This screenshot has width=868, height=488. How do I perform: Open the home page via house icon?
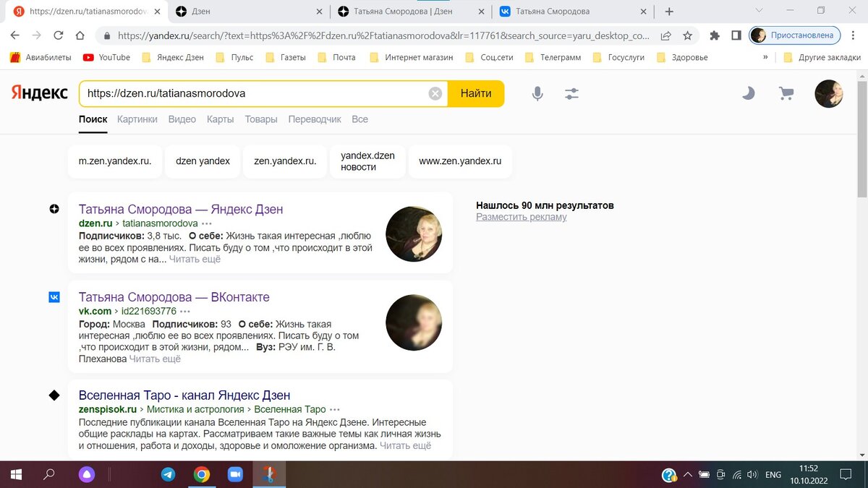(x=81, y=35)
